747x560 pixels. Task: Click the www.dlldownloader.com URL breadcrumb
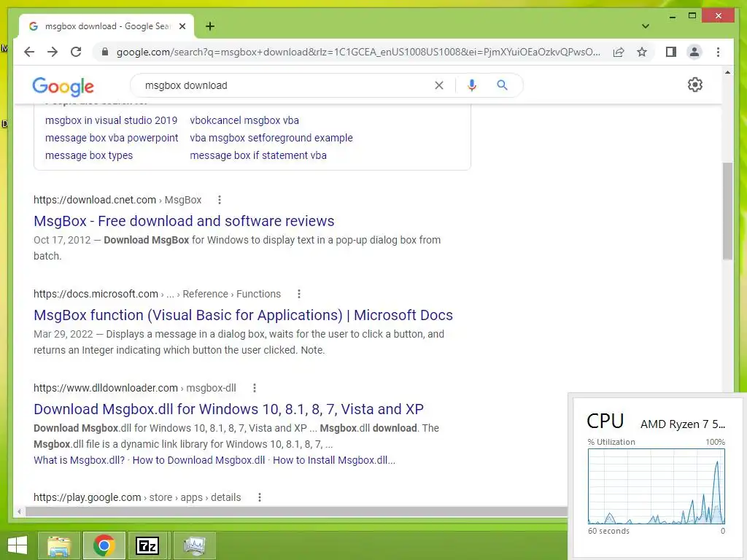(x=135, y=388)
